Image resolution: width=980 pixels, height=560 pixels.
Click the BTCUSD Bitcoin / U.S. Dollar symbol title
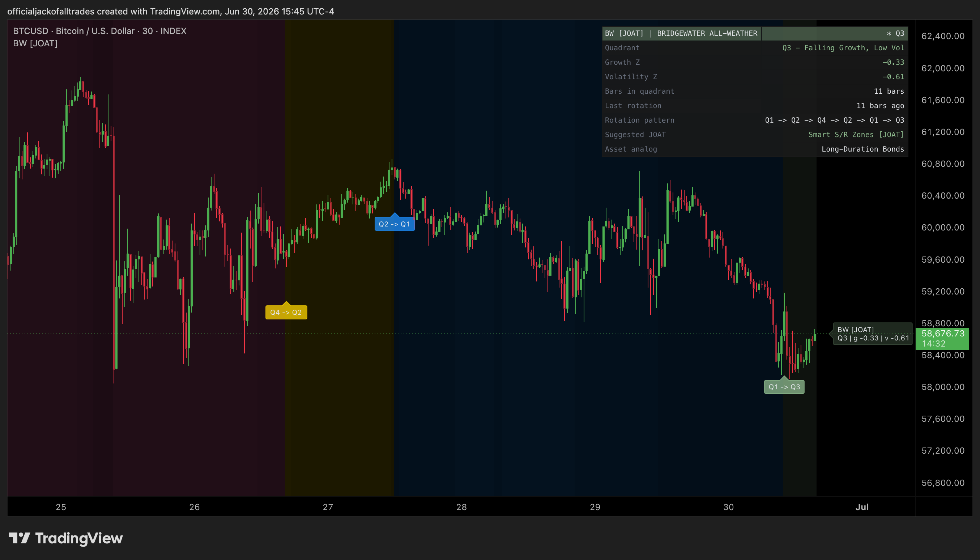[x=99, y=31]
